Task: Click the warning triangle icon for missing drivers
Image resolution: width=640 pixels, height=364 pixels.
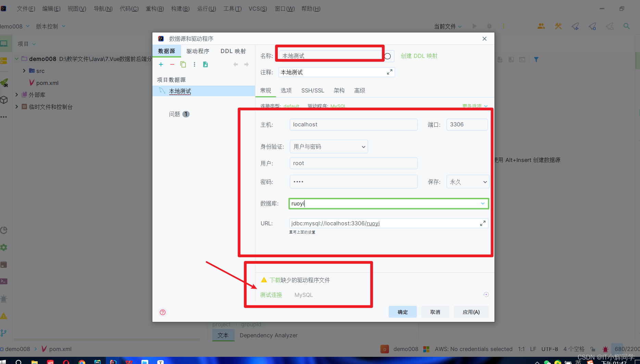Action: point(264,280)
